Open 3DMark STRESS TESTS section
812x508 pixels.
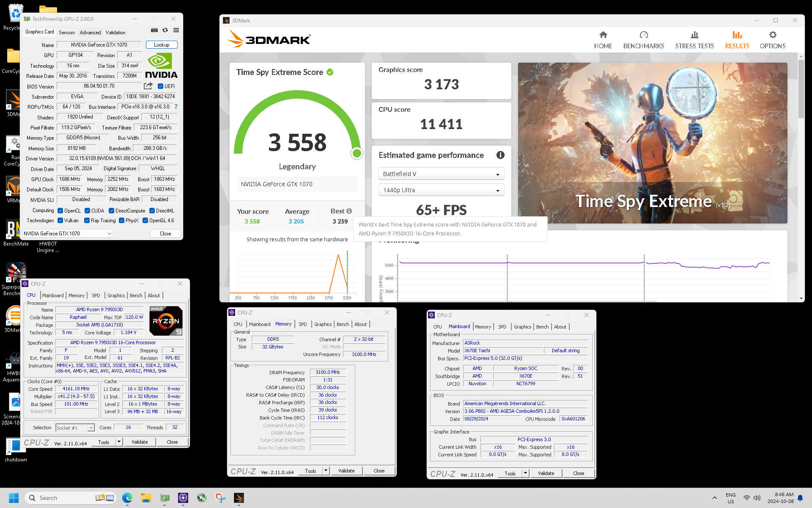[x=694, y=40]
